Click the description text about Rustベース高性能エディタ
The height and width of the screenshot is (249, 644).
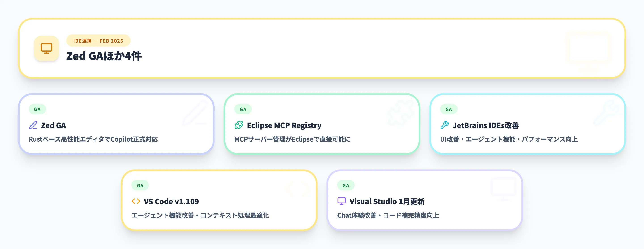pos(94,140)
